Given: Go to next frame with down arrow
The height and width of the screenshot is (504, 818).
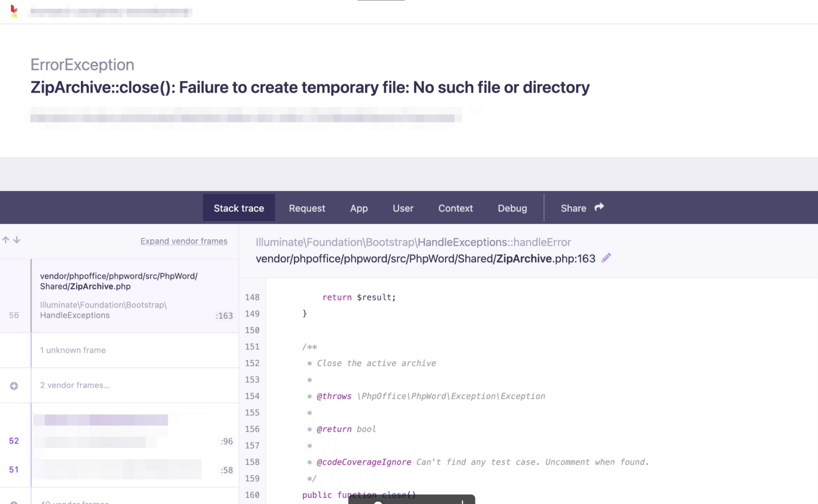Looking at the screenshot, I should (17, 240).
